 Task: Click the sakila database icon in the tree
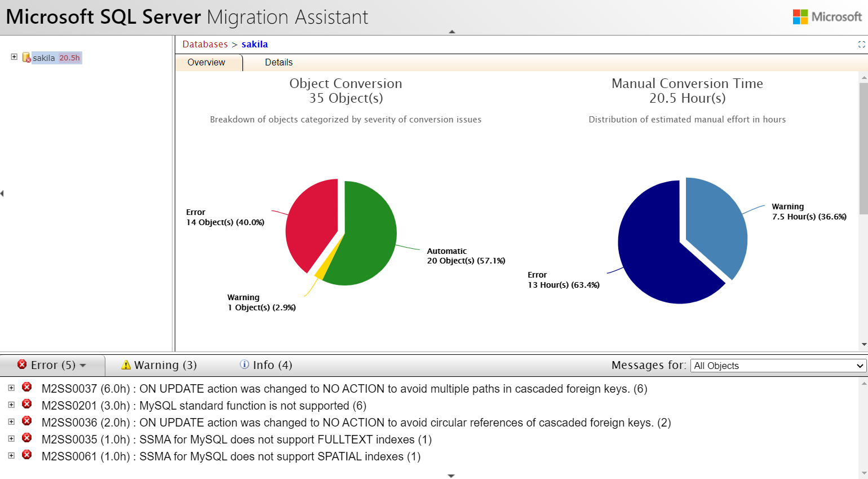[27, 57]
